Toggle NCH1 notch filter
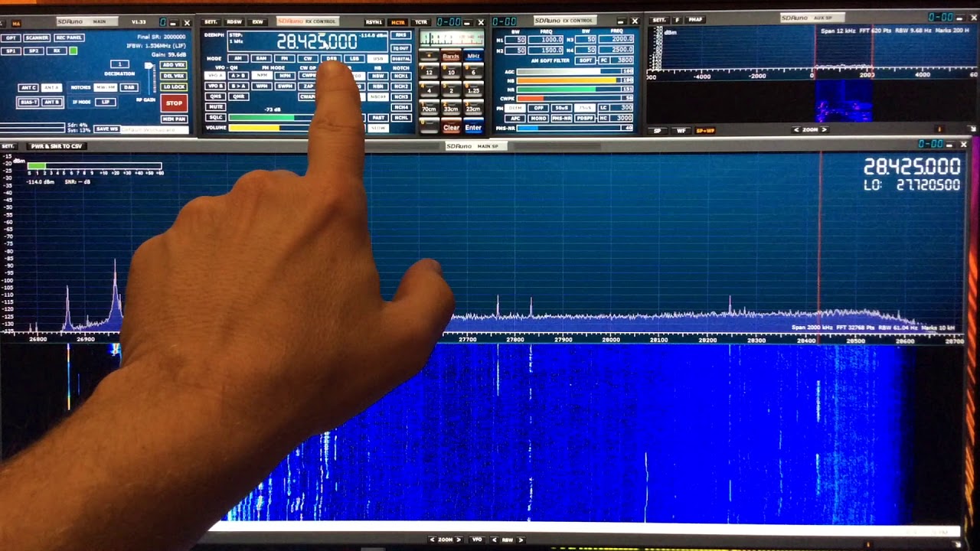 (401, 76)
